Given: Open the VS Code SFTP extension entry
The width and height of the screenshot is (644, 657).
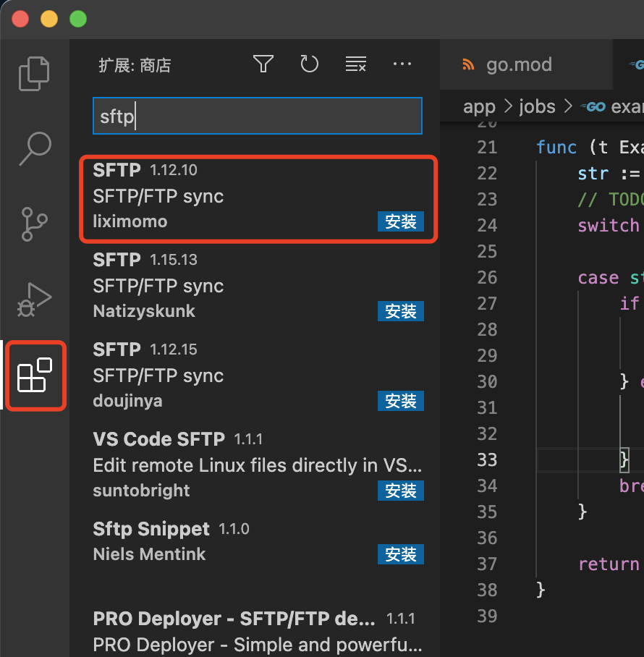Looking at the screenshot, I should pyautogui.click(x=255, y=465).
